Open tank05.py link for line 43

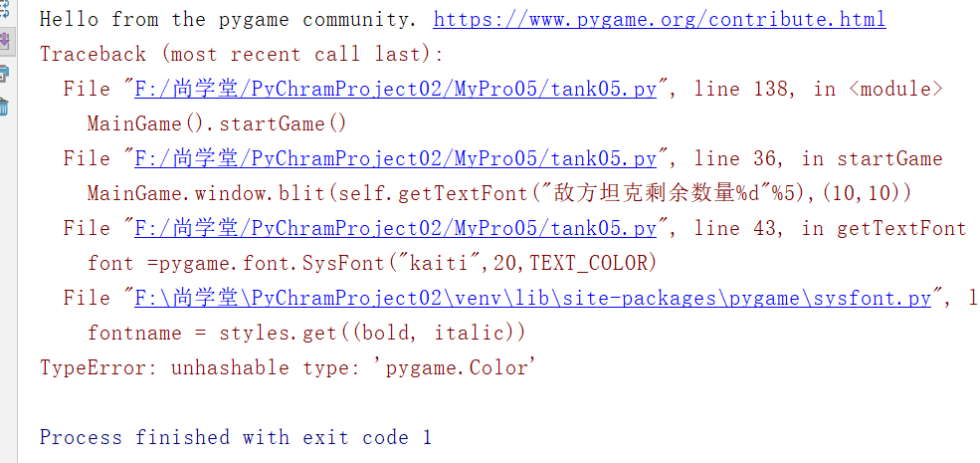[x=396, y=228]
